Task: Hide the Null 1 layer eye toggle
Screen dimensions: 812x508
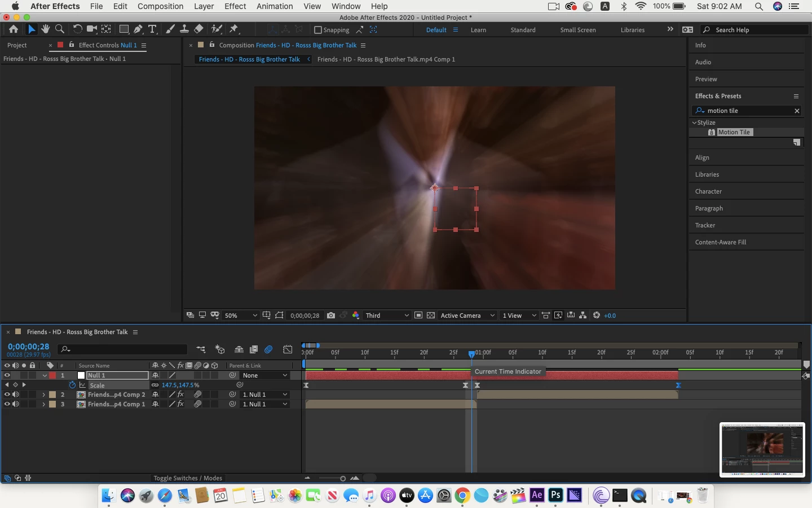Action: pyautogui.click(x=7, y=375)
